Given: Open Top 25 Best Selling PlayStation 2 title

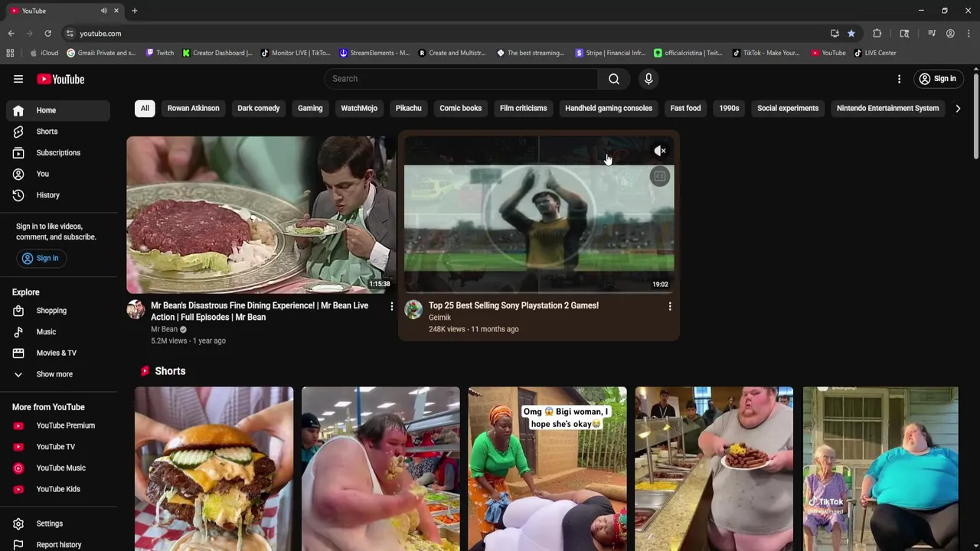Looking at the screenshot, I should [x=514, y=305].
